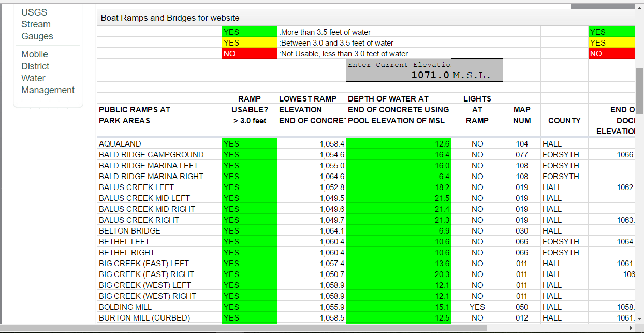Select the BOLDING MILL row name
The height and width of the screenshot is (333, 644).
coord(125,307)
